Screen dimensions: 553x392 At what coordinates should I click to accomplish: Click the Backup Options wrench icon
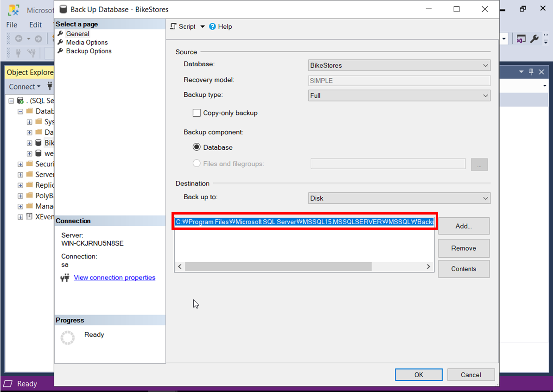pos(60,51)
